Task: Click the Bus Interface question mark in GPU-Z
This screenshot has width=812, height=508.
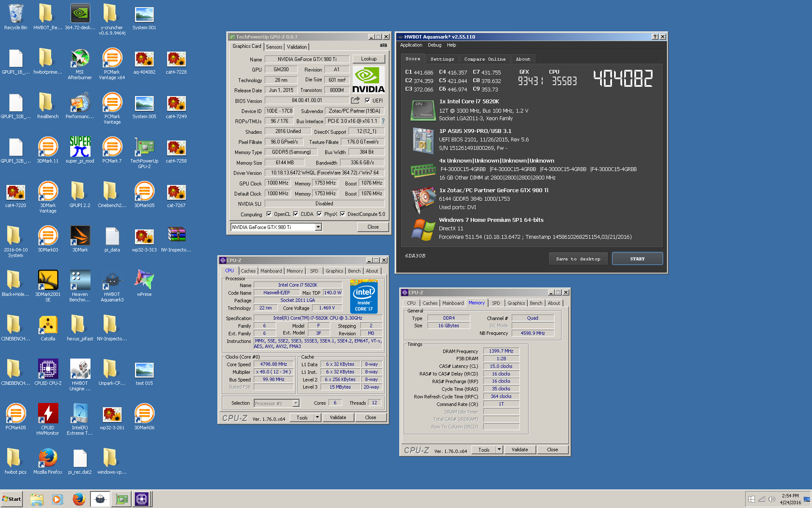Action: 383,121
